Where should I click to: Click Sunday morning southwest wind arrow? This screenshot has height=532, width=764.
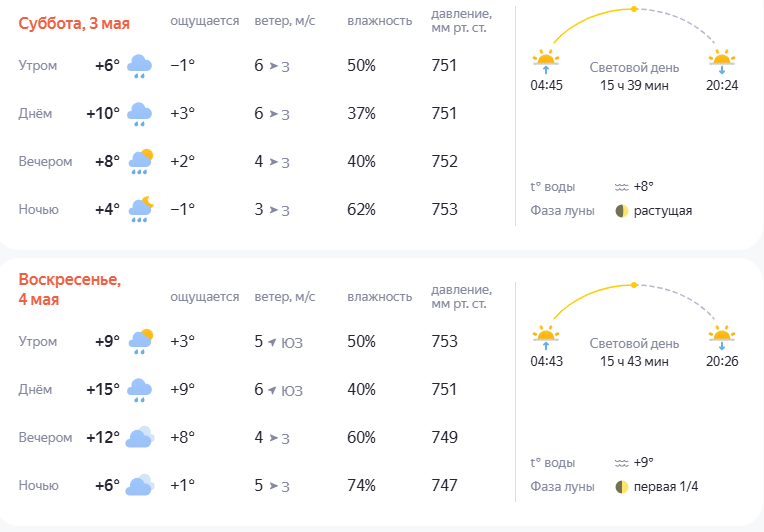pos(272,342)
